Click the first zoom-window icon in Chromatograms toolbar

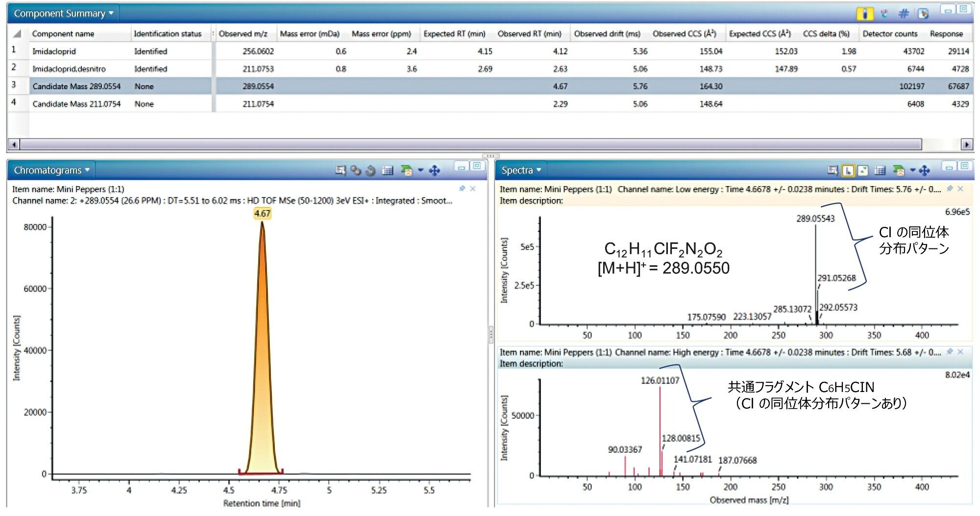[340, 170]
